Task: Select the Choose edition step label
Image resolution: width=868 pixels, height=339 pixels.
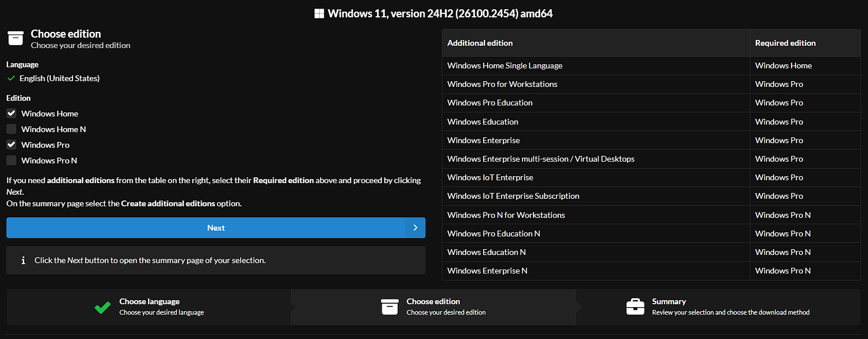Action: coord(433,302)
